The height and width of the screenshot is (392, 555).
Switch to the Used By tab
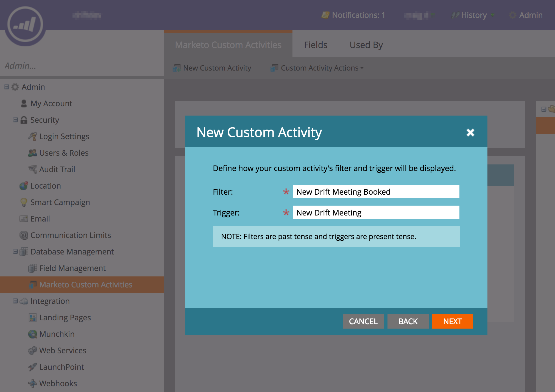[x=366, y=45]
